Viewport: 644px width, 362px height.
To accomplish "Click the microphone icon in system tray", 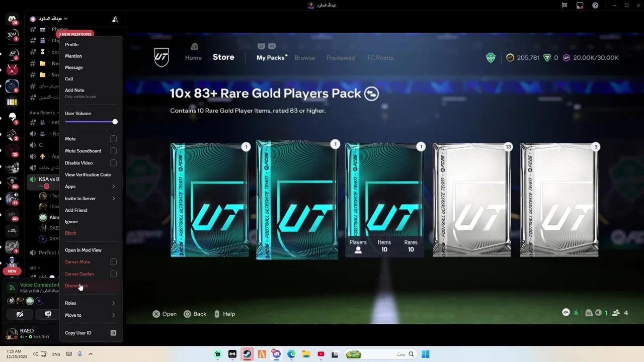I will (79, 354).
